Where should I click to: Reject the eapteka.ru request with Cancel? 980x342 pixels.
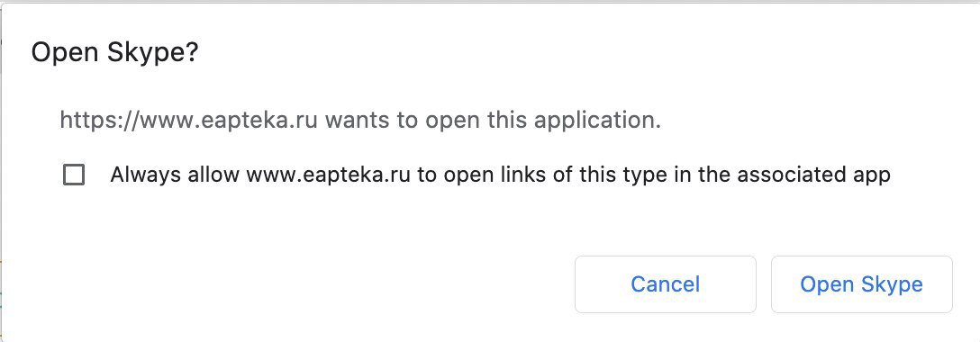tap(665, 284)
